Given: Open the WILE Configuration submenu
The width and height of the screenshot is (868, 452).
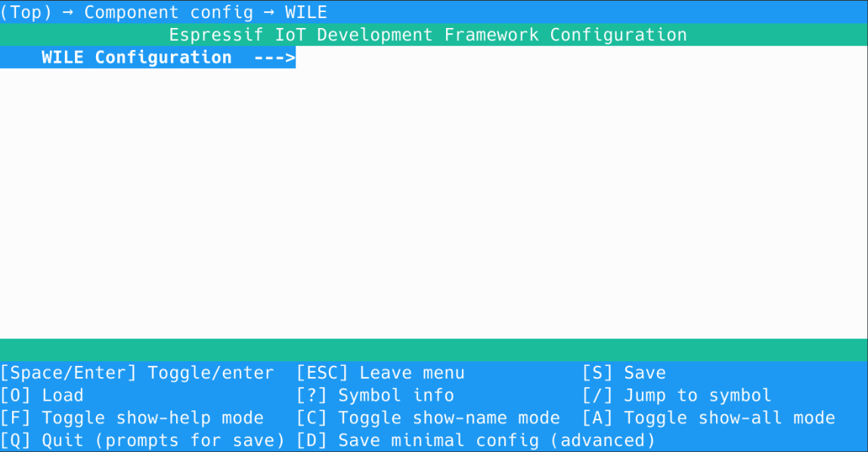Looking at the screenshot, I should coord(136,57).
